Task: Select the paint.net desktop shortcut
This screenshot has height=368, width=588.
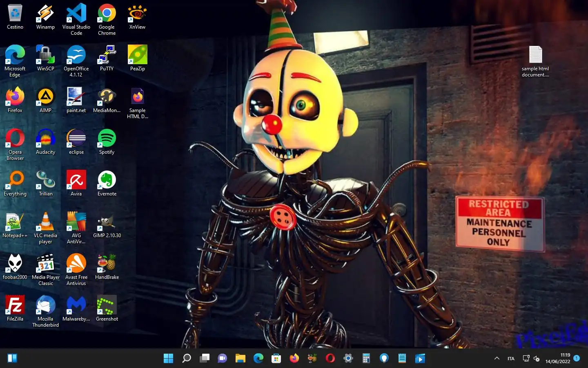Action: 76,101
